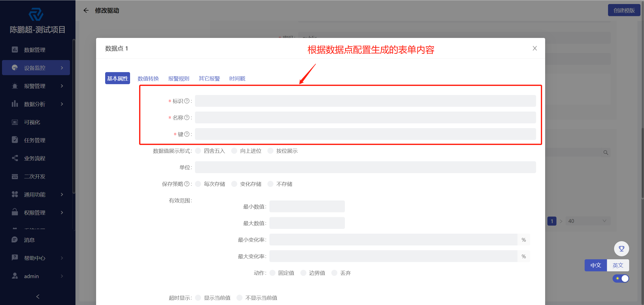Click the project logo icon in the sidebar

tap(36, 14)
